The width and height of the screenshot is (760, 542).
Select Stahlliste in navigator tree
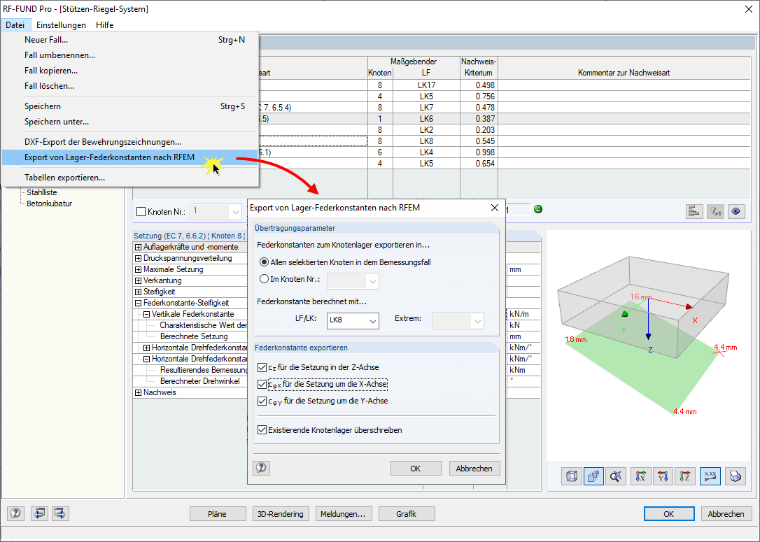(42, 192)
